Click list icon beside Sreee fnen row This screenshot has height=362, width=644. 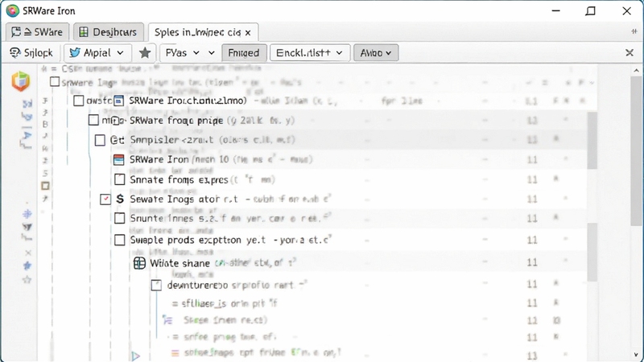tap(167, 319)
